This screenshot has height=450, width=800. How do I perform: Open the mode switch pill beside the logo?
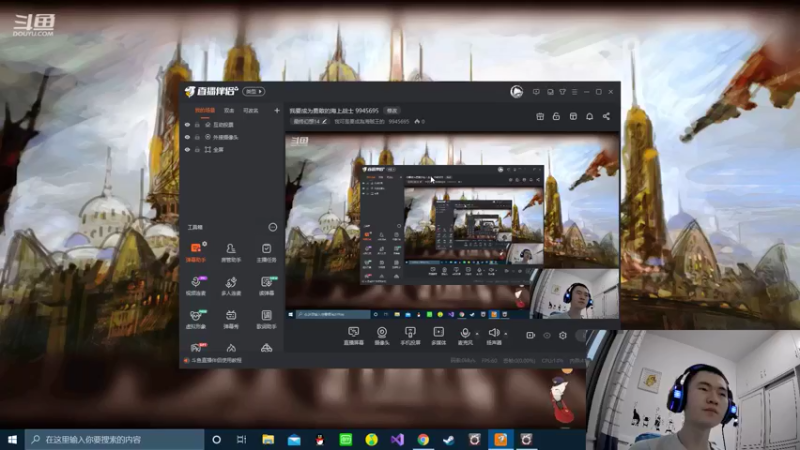tap(254, 91)
